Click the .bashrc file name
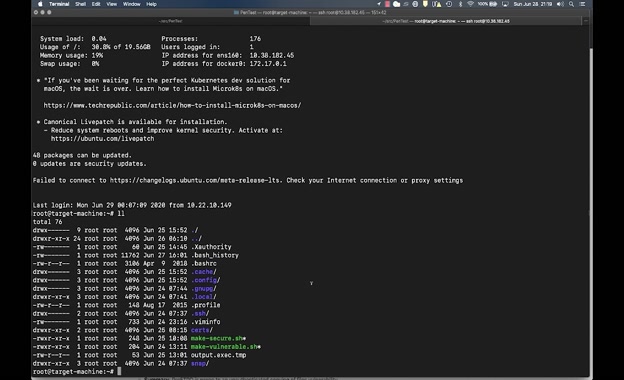Viewport: 624px width, 380px height. click(x=204, y=263)
